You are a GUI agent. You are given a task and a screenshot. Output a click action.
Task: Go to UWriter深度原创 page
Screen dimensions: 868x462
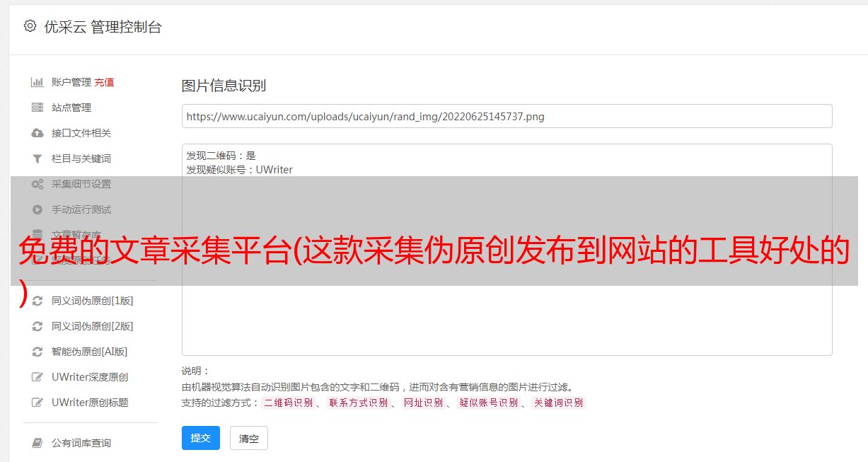(x=90, y=377)
